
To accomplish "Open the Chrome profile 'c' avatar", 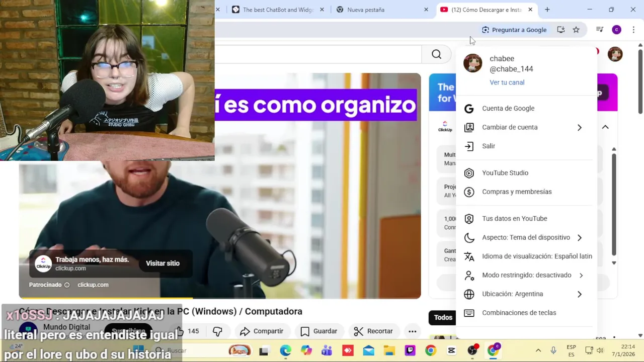I will pyautogui.click(x=616, y=30).
